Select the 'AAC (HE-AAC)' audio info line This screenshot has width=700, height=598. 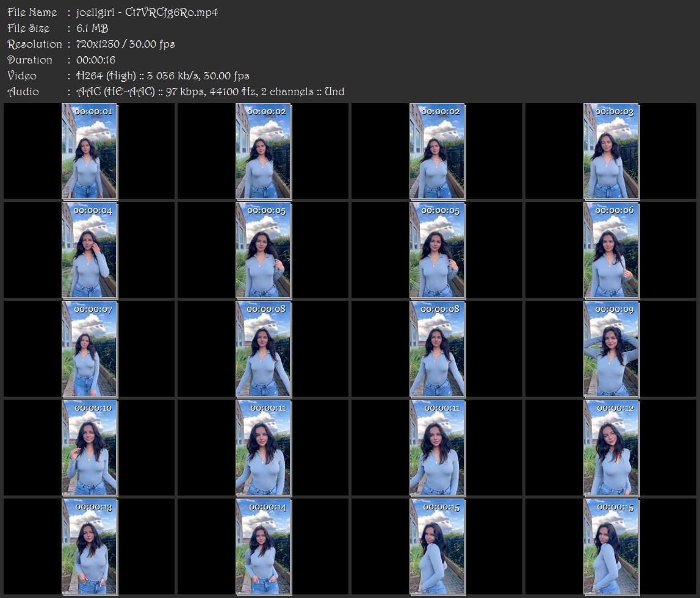coord(211,92)
